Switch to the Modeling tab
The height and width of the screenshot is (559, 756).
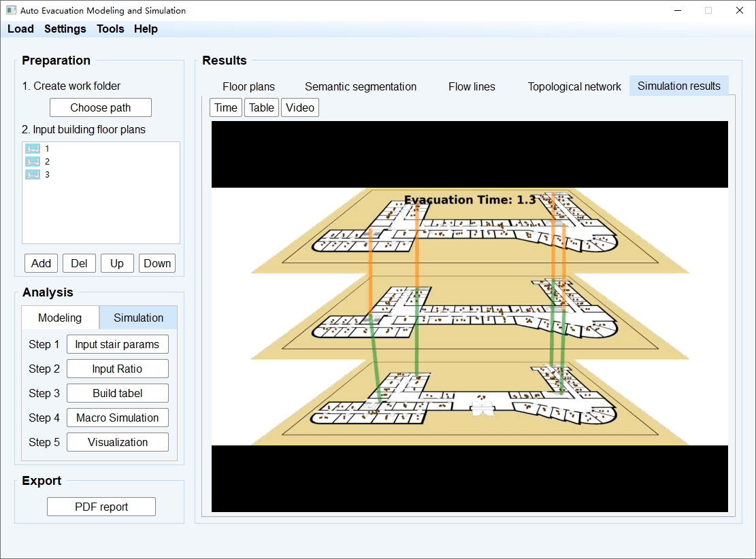61,318
